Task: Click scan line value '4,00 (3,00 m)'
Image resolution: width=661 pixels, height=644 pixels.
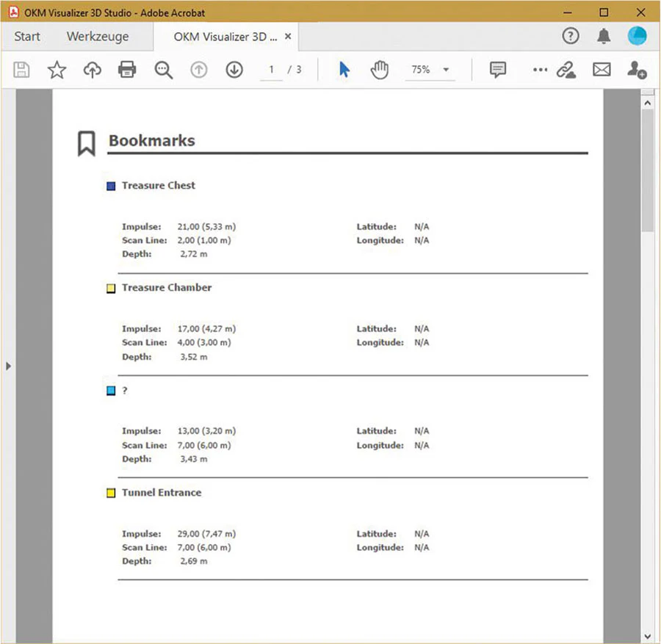Action: pyautogui.click(x=204, y=342)
